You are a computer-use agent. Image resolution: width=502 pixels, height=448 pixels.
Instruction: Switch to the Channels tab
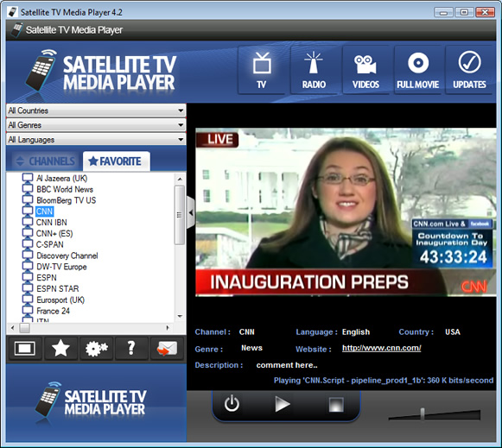(x=45, y=161)
